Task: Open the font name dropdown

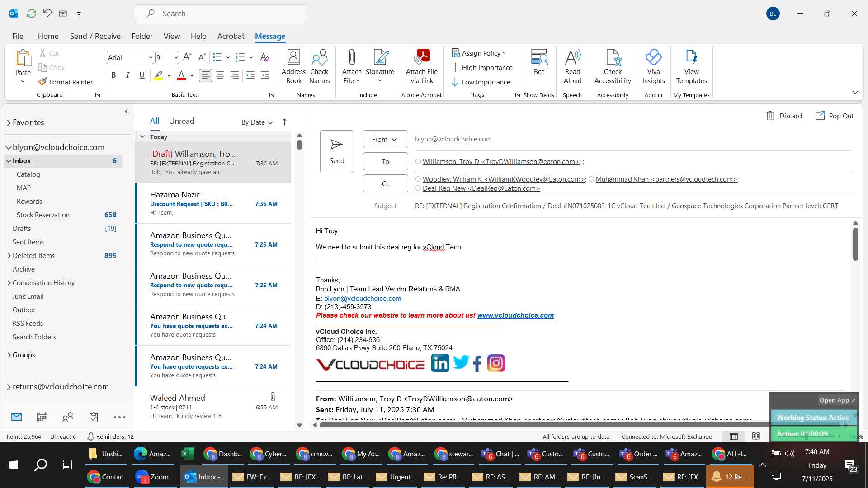Action: point(150,57)
